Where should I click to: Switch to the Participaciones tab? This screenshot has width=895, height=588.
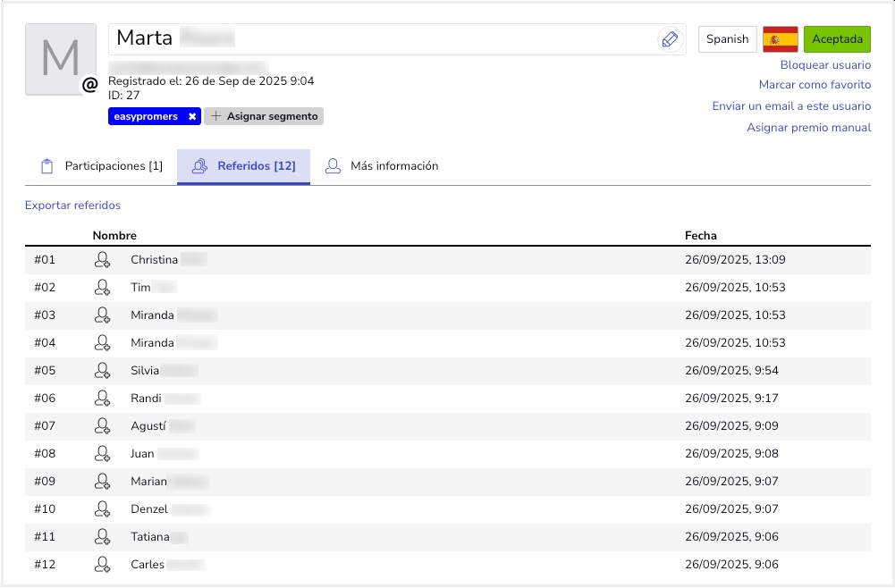point(102,166)
